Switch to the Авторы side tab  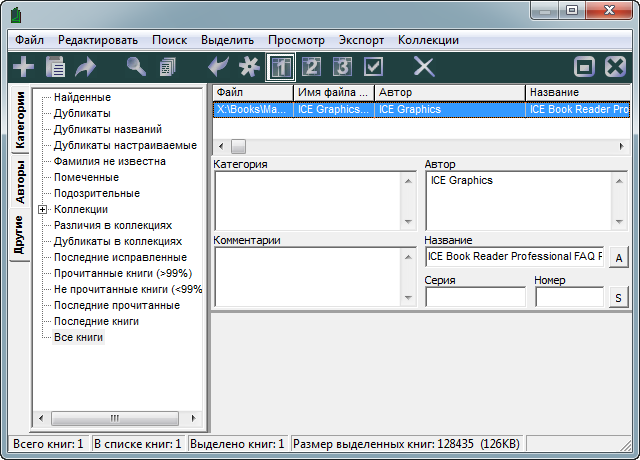pyautogui.click(x=19, y=183)
